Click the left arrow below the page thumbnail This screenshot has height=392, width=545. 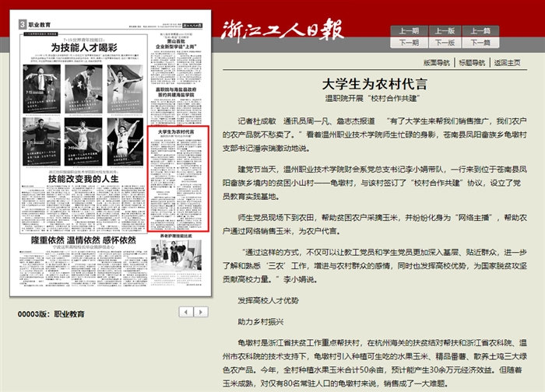click(x=186, y=312)
